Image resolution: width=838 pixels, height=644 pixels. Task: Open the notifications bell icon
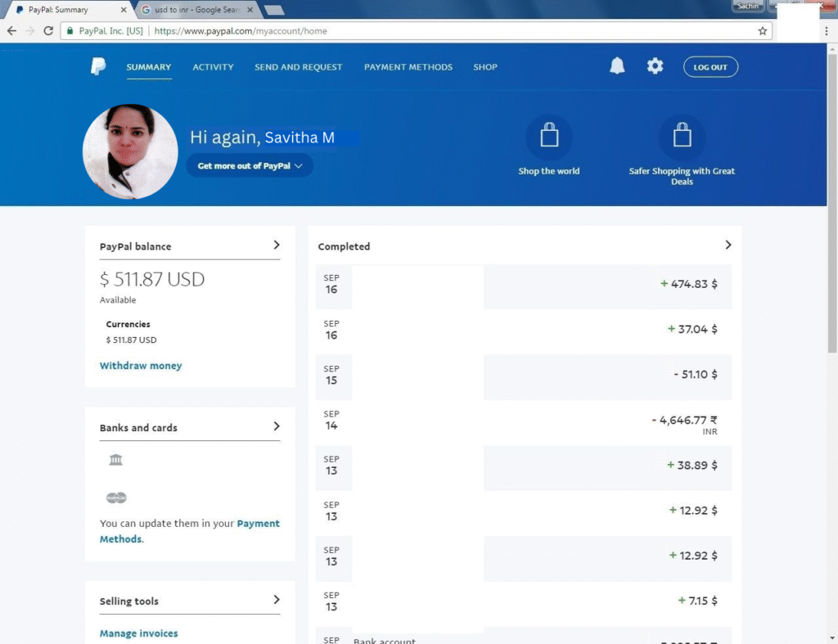tap(617, 67)
